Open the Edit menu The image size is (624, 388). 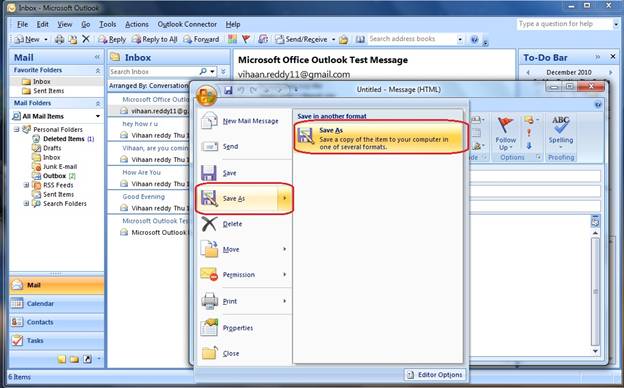click(43, 24)
